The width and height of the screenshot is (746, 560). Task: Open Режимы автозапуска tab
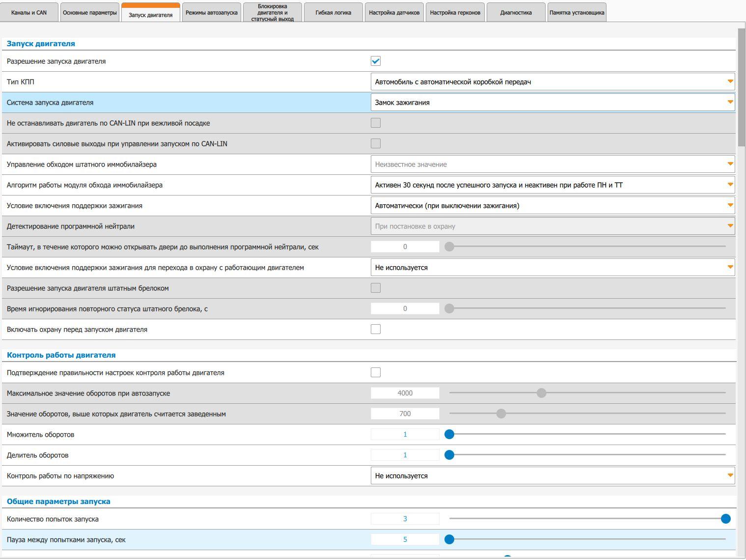click(x=212, y=13)
